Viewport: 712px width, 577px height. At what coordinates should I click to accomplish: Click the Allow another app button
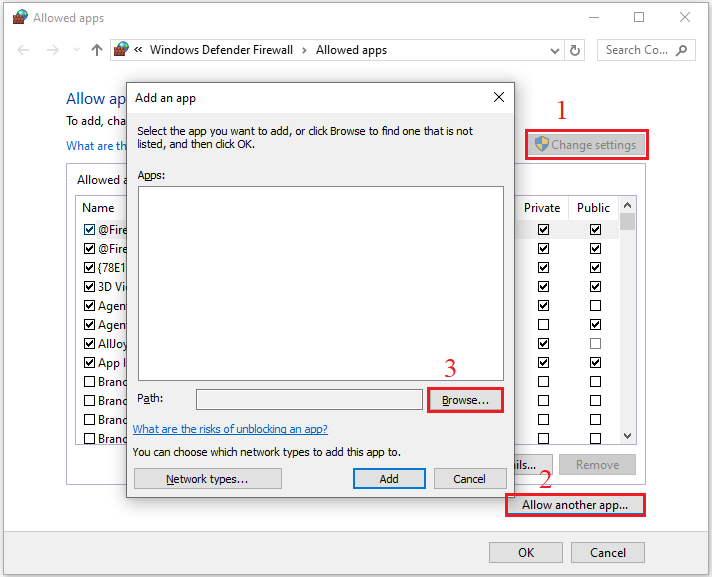[x=575, y=505]
